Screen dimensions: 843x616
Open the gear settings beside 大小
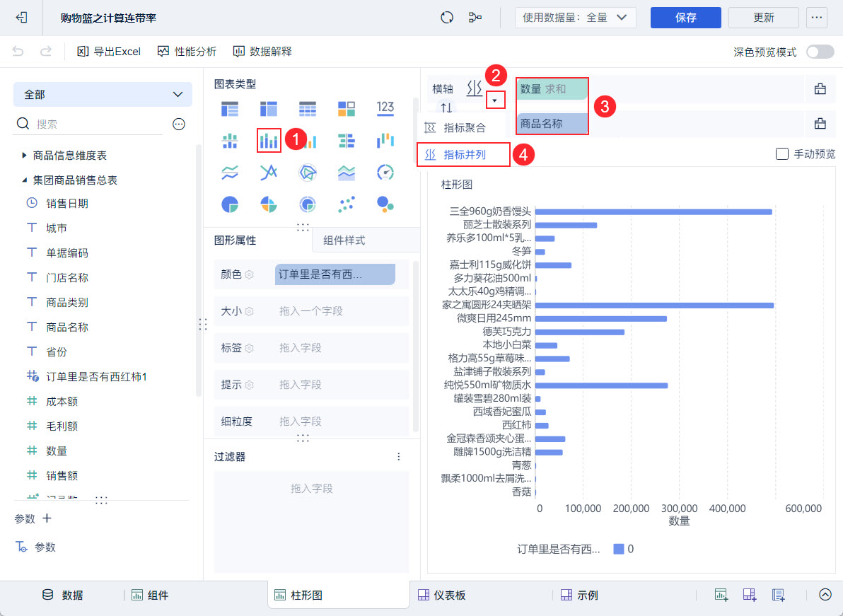pos(249,311)
